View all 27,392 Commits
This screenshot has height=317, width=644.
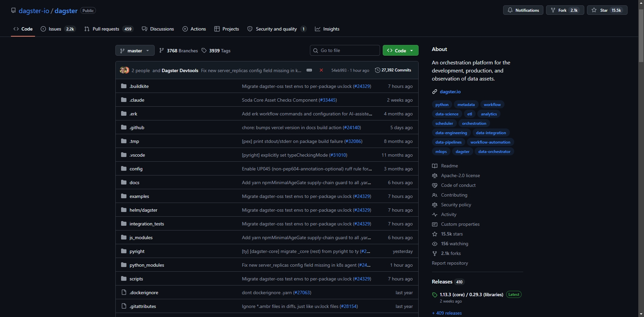click(x=393, y=70)
